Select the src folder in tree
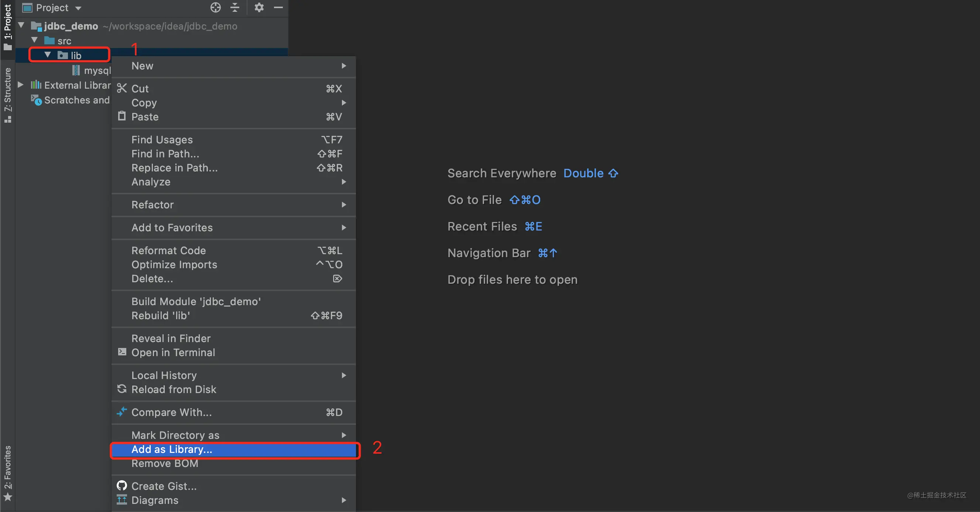Image resolution: width=980 pixels, height=512 pixels. click(64, 41)
